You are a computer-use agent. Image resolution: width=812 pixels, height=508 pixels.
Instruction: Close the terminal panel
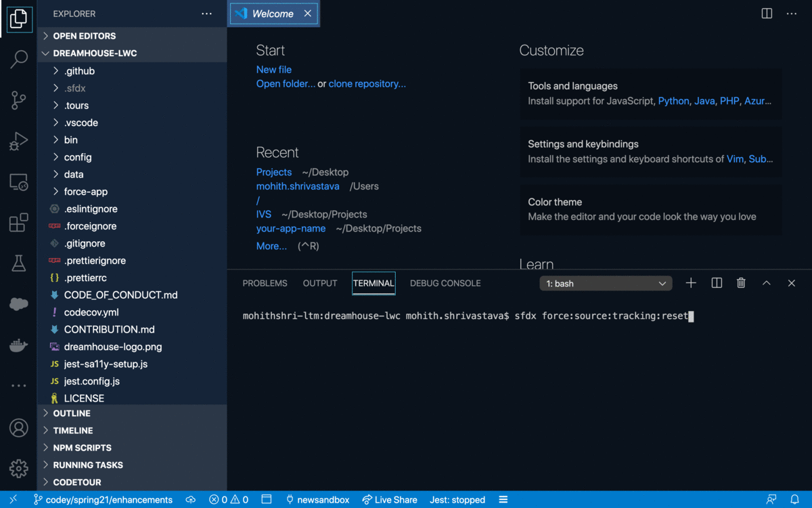(x=792, y=283)
